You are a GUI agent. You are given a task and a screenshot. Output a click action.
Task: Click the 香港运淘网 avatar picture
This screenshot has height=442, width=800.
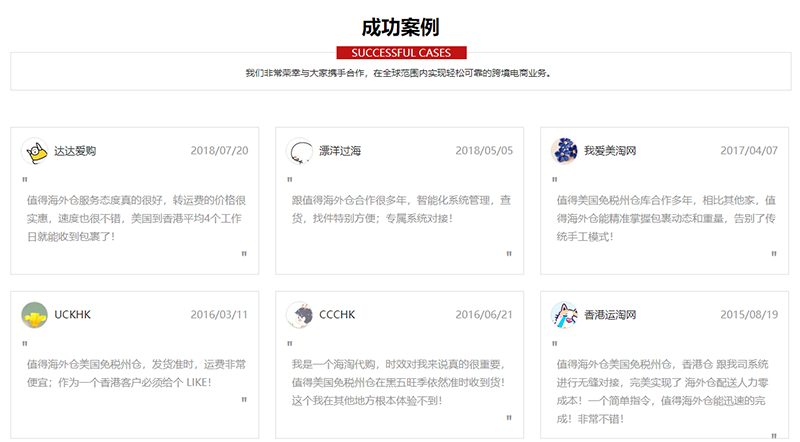click(x=565, y=315)
